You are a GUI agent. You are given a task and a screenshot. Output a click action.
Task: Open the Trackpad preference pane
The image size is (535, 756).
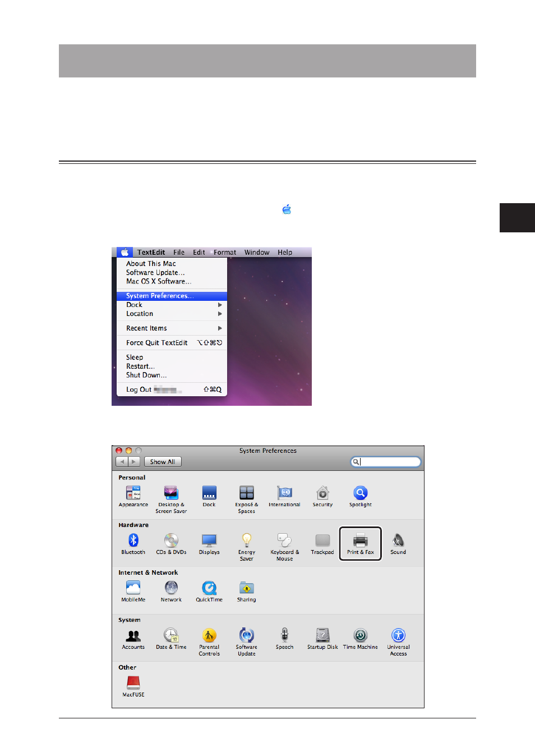point(322,544)
